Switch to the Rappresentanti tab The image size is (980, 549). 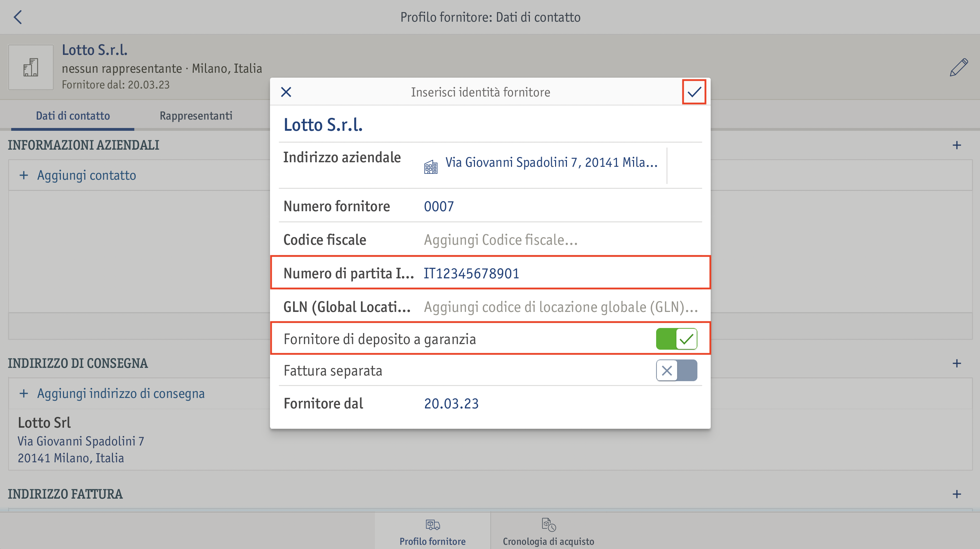pos(196,116)
